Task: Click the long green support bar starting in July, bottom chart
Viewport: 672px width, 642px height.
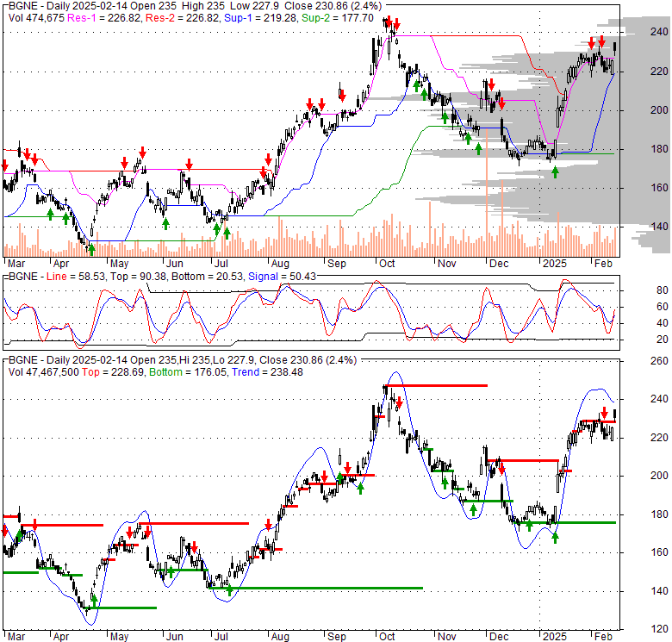Action: point(315,588)
